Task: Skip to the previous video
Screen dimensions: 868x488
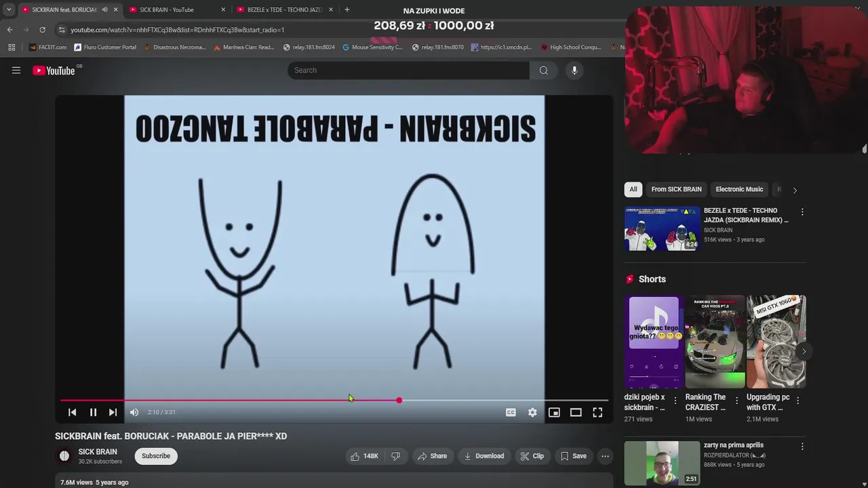Action: pos(72,412)
